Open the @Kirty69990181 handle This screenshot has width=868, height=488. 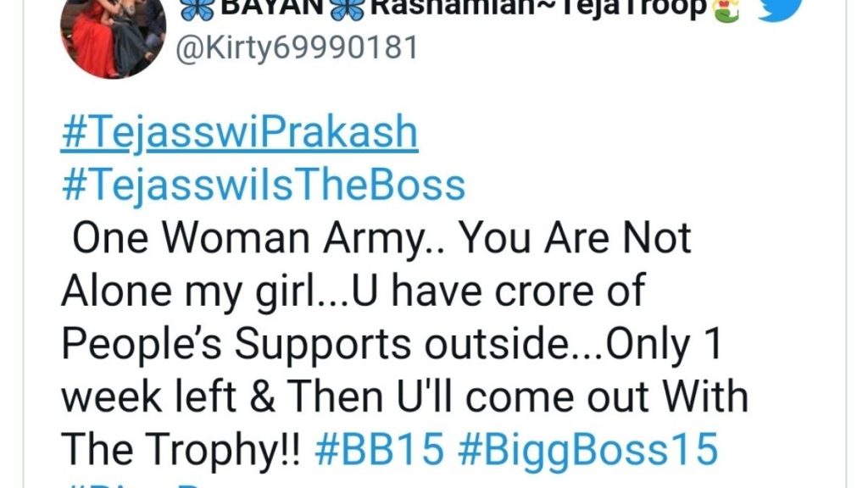coord(297,48)
